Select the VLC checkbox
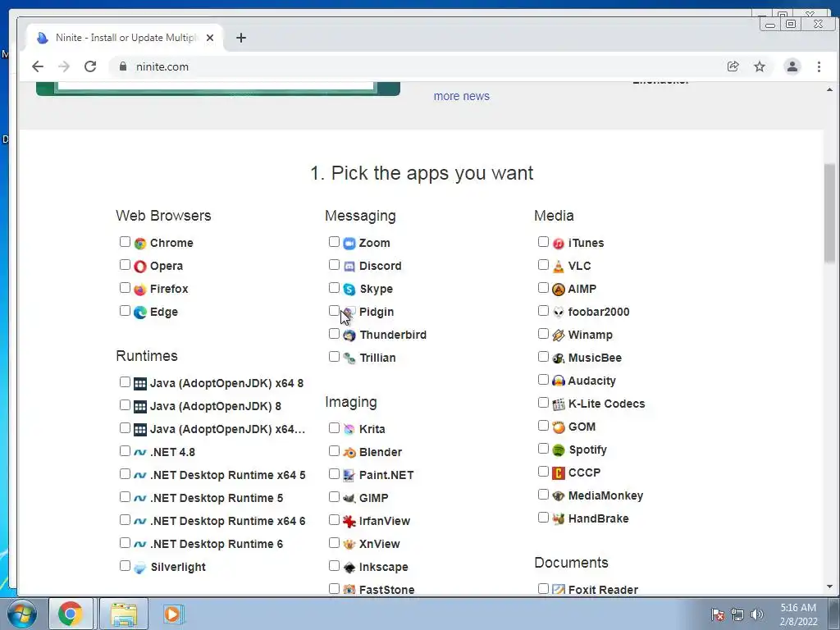Image resolution: width=840 pixels, height=630 pixels. (543, 265)
